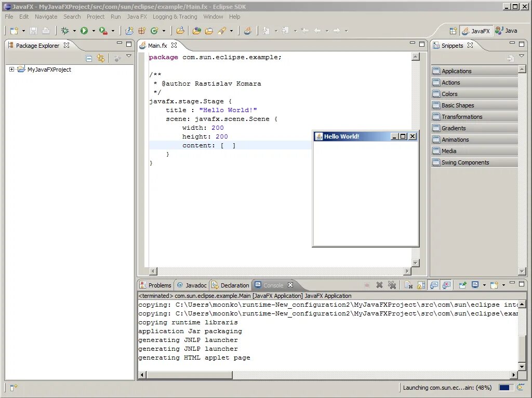Select MyJavaFXProject in Package Explorer
The height and width of the screenshot is (398, 532).
click(x=49, y=70)
